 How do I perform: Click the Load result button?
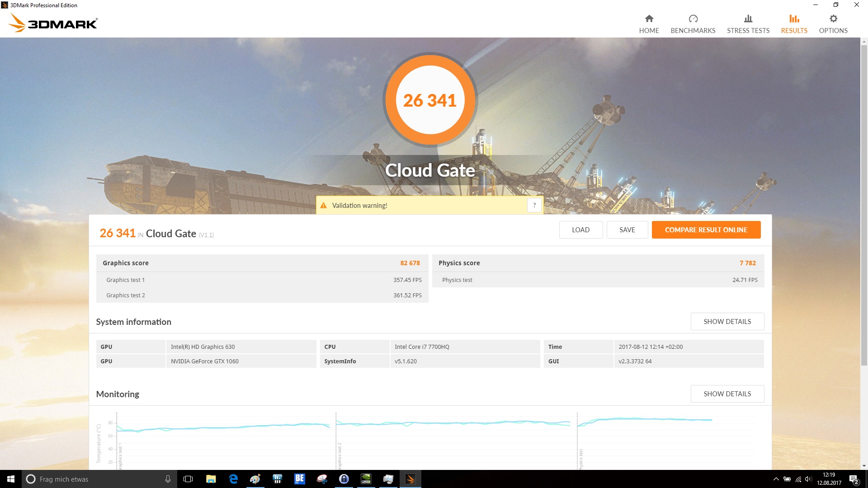[580, 230]
